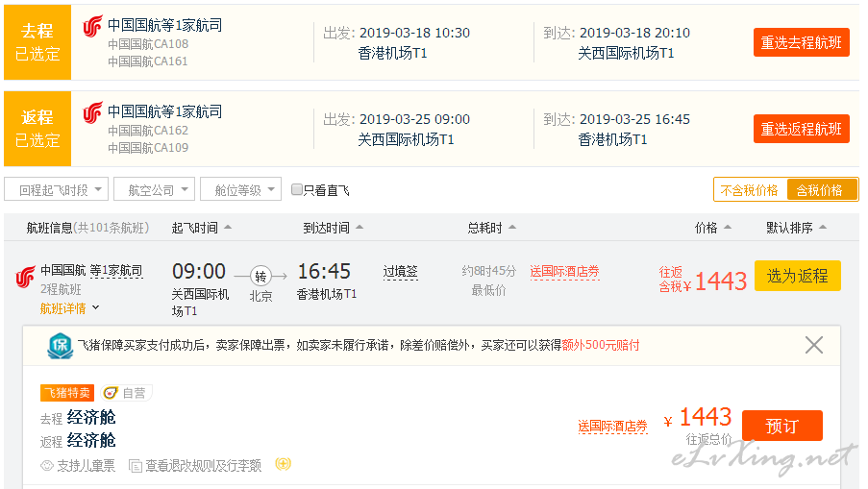The image size is (868, 489).
Task: Select 默认排序 default sorting
Action: pyautogui.click(x=796, y=228)
